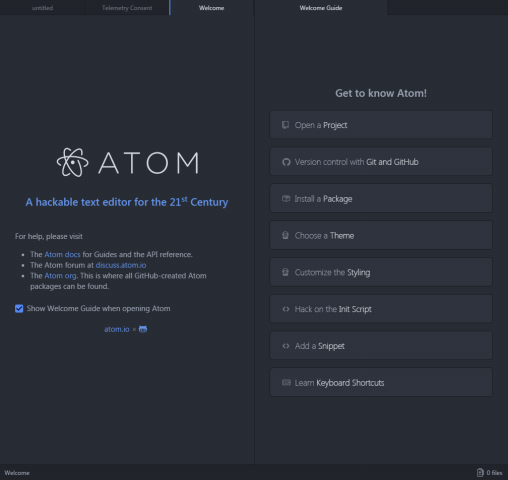Click the GitHub octocat icon beside Version control
Viewport: 508px width, 480px height.
pos(286,162)
